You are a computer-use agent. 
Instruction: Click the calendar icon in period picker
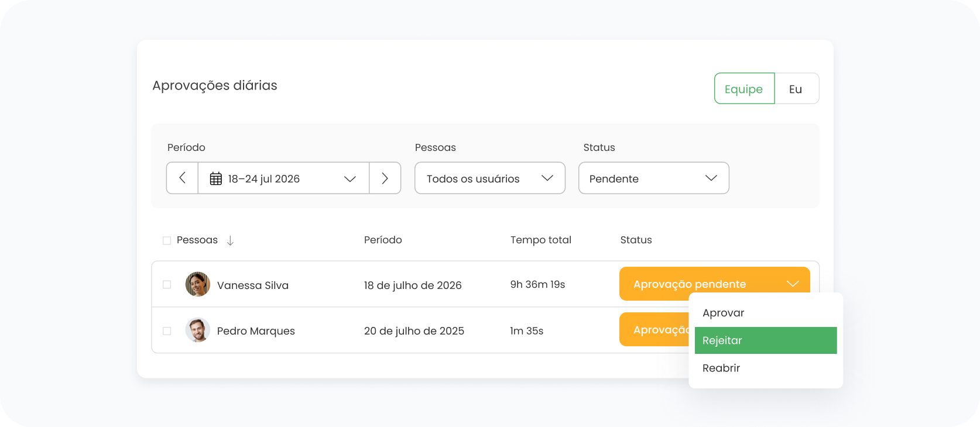215,178
